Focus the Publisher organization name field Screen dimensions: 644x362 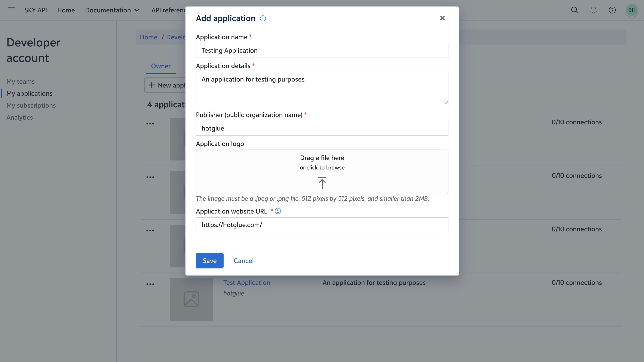click(322, 128)
